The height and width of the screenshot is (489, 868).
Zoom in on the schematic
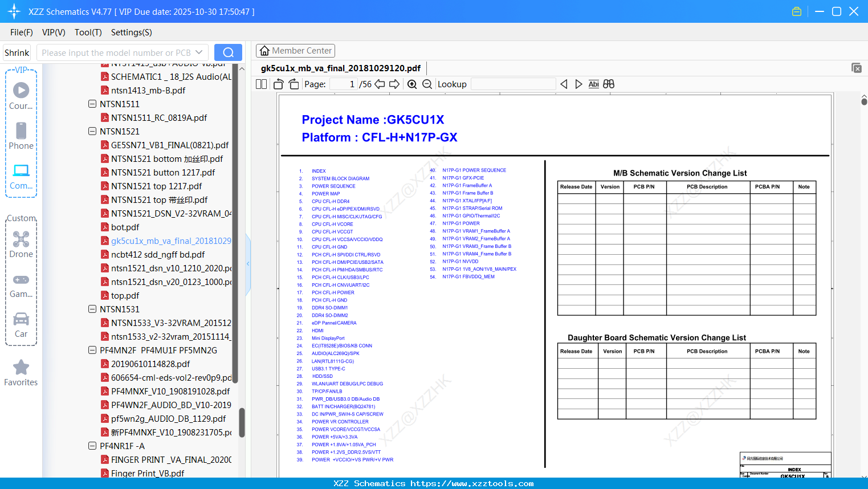coord(412,84)
